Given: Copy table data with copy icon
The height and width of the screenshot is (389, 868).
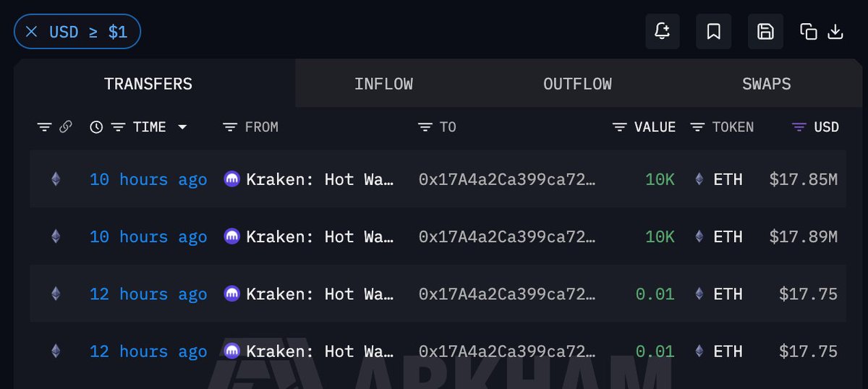Looking at the screenshot, I should tap(809, 32).
